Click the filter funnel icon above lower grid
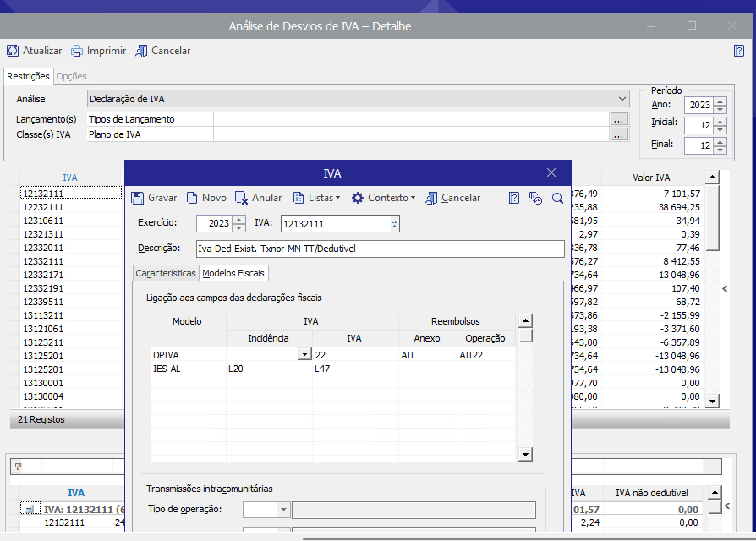The image size is (756, 541). pos(18,466)
